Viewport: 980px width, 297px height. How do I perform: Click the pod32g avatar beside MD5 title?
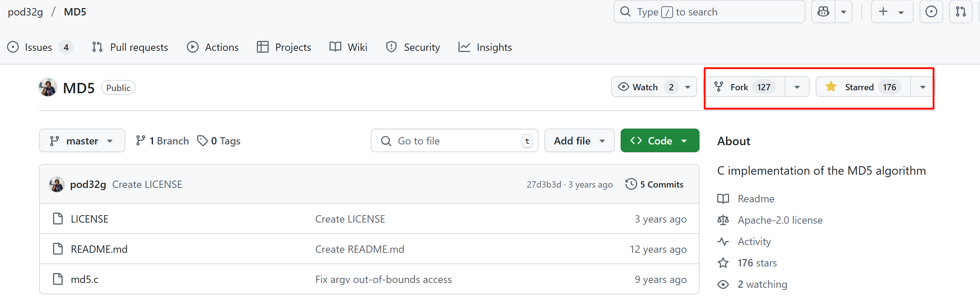tap(48, 87)
